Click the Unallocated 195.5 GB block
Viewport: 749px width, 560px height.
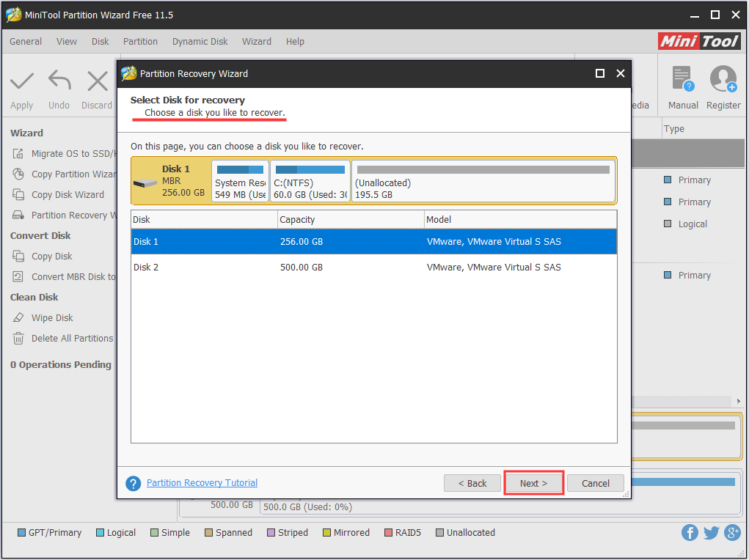(483, 182)
